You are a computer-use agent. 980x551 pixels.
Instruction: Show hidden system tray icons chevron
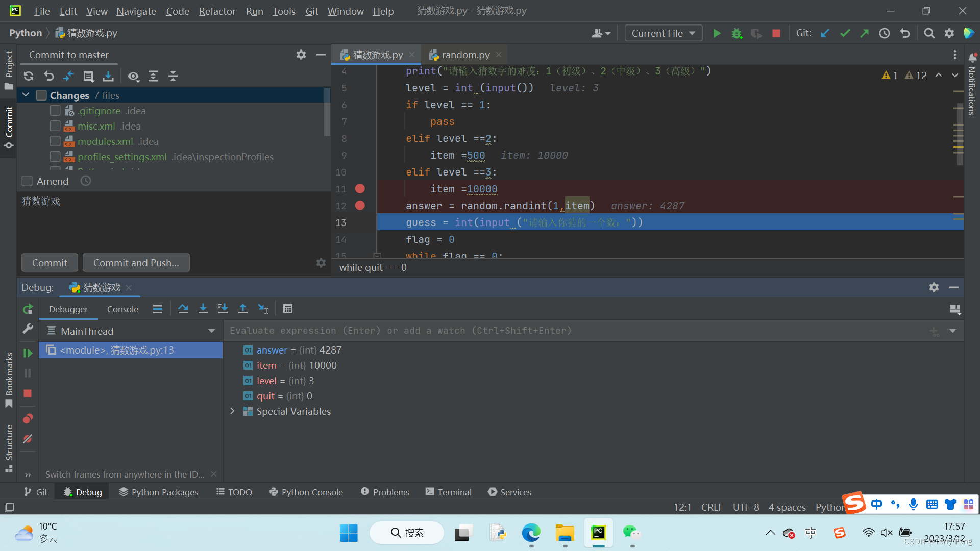tap(770, 533)
